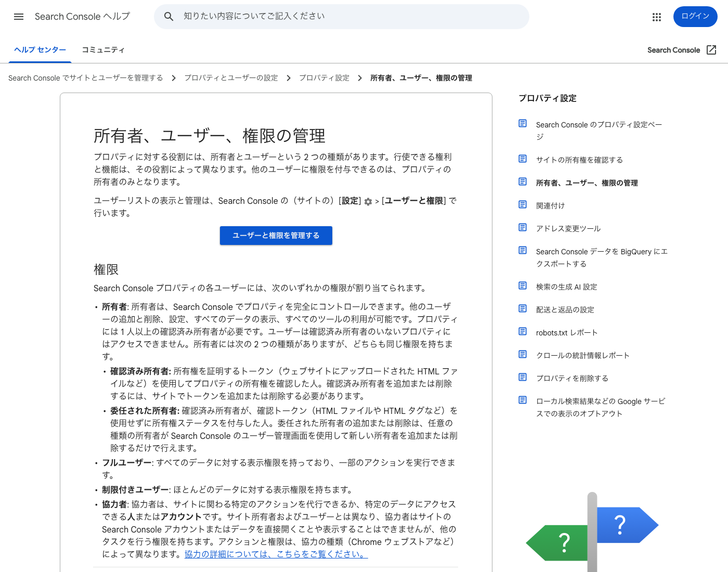Click article icon beside BigQuery export entry
Screen dimensions: 728x572
point(523,250)
